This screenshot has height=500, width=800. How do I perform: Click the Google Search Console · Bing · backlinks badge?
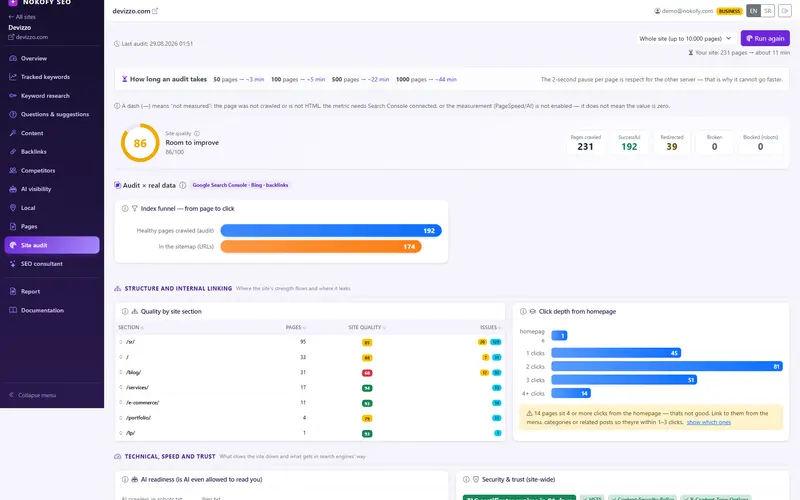tap(240, 185)
